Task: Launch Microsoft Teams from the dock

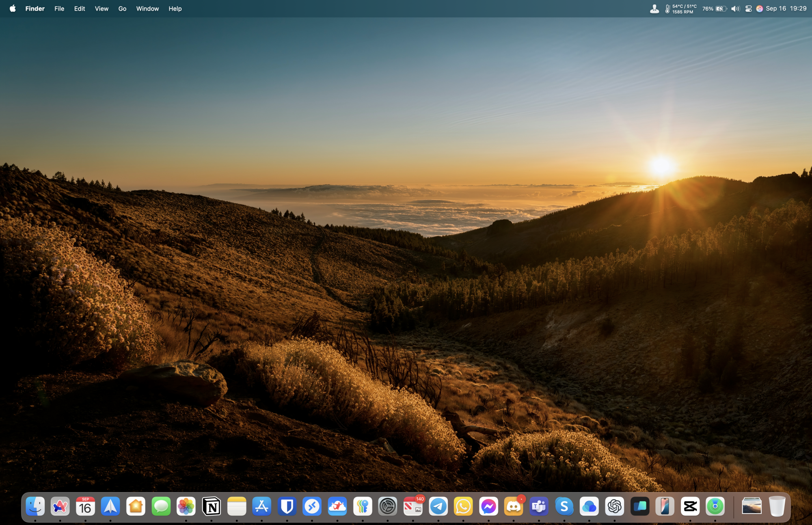Action: [539, 506]
